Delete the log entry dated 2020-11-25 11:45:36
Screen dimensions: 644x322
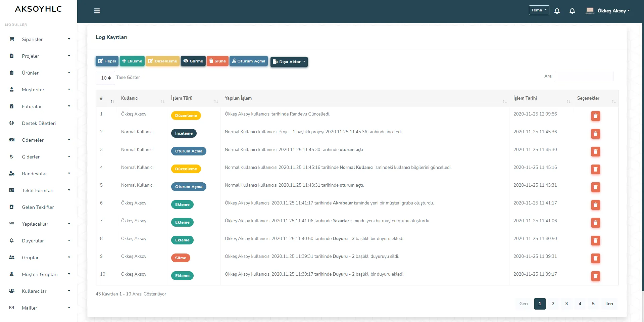[595, 134]
